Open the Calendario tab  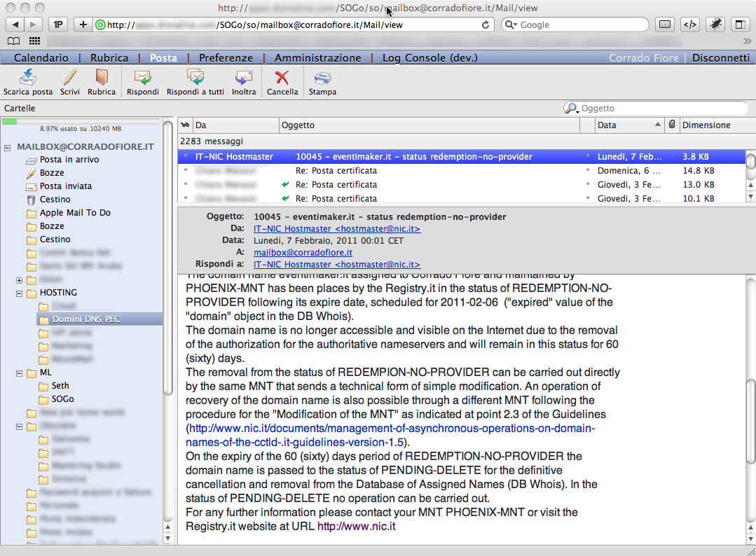[41, 58]
